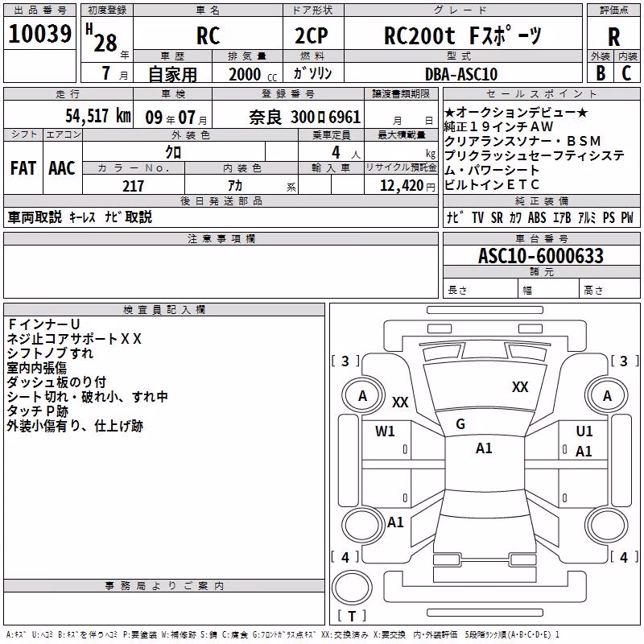644x644 pixels.
Task: Select the chassis number ASC10-6000633
Action: tap(541, 256)
